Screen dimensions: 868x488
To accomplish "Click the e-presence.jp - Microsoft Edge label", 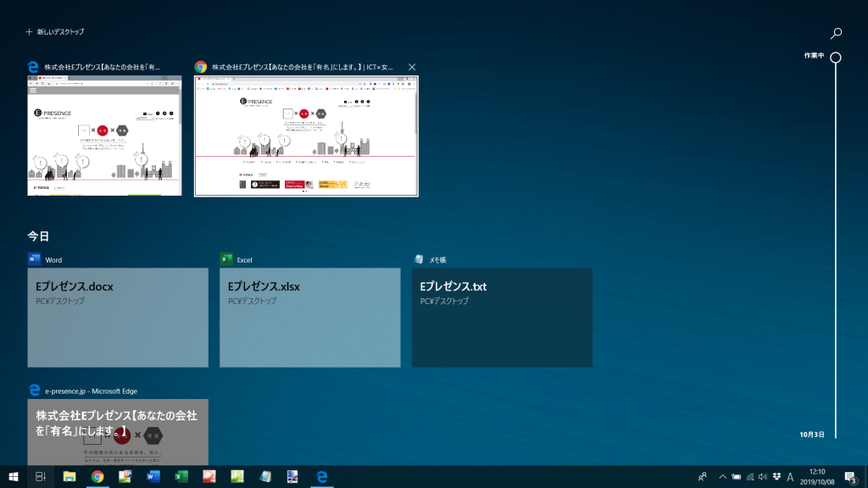I will coord(92,391).
